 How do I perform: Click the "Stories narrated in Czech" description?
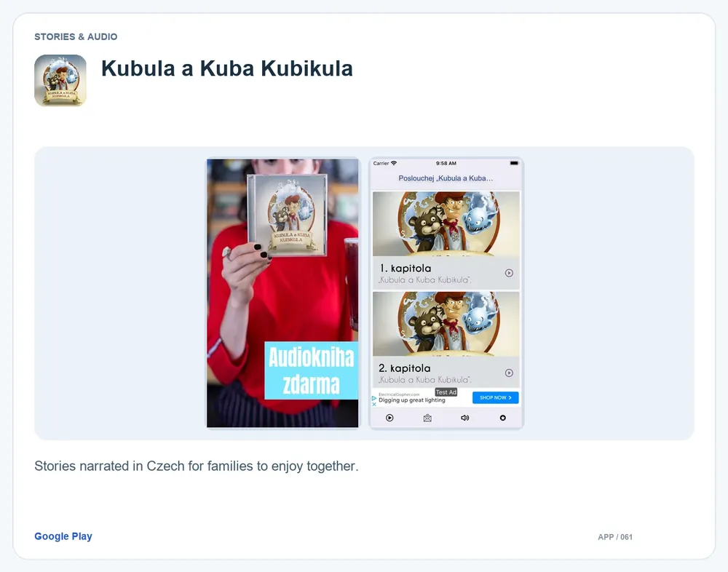[197, 466]
